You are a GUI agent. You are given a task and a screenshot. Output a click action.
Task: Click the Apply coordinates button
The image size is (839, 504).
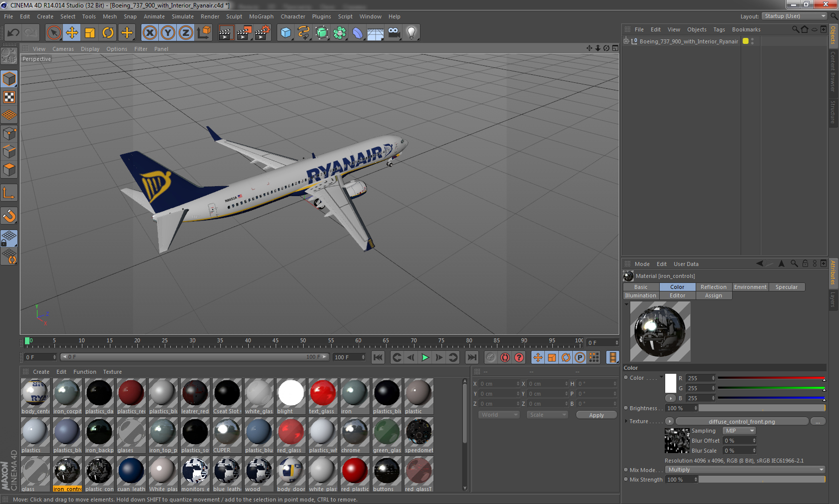596,415
